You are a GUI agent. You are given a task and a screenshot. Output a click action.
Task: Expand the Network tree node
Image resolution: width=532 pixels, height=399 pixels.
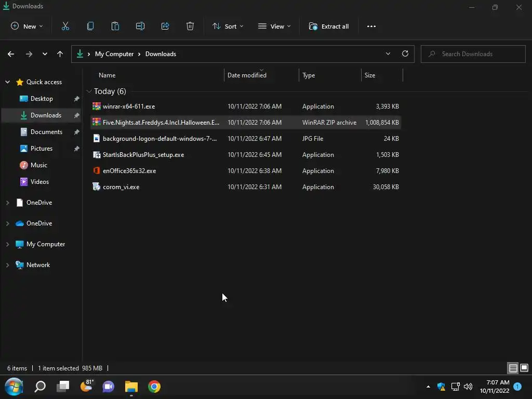[x=7, y=265]
